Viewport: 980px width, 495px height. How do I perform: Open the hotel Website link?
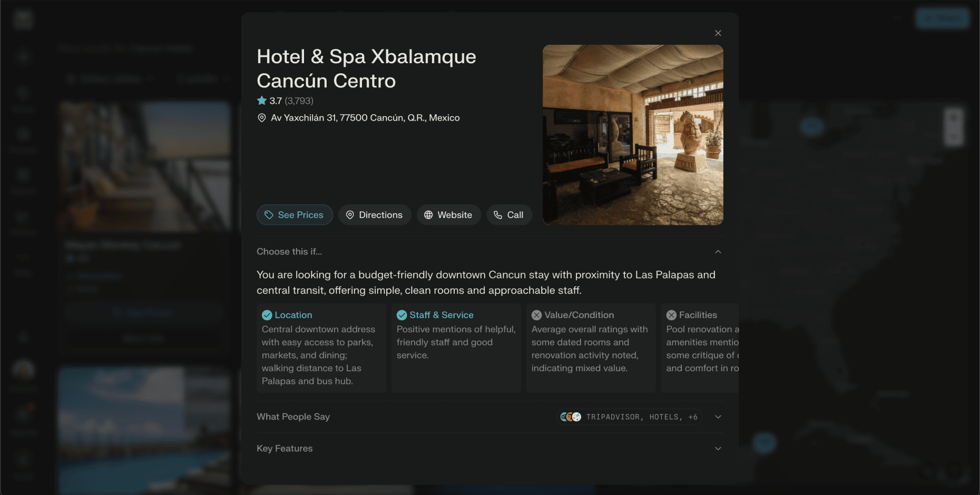[x=448, y=215]
